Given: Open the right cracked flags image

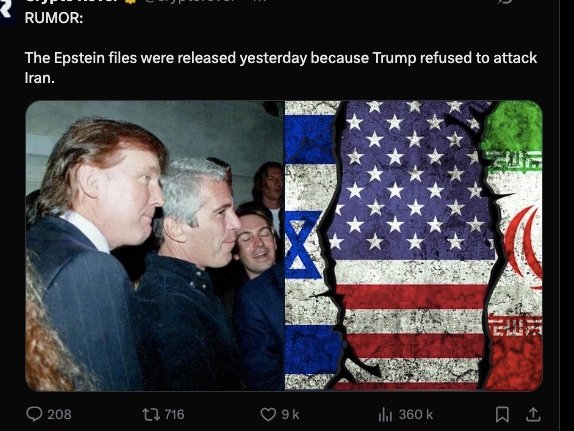Looking at the screenshot, I should [x=414, y=245].
